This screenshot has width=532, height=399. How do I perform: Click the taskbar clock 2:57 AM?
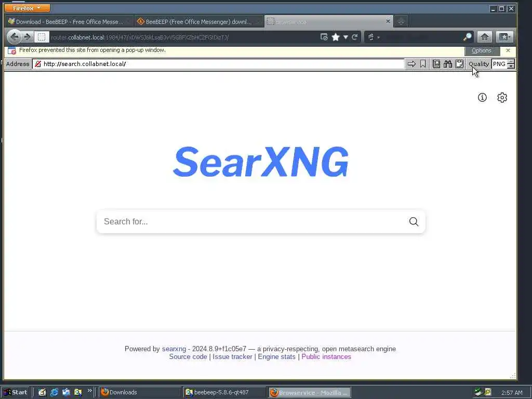coord(512,393)
